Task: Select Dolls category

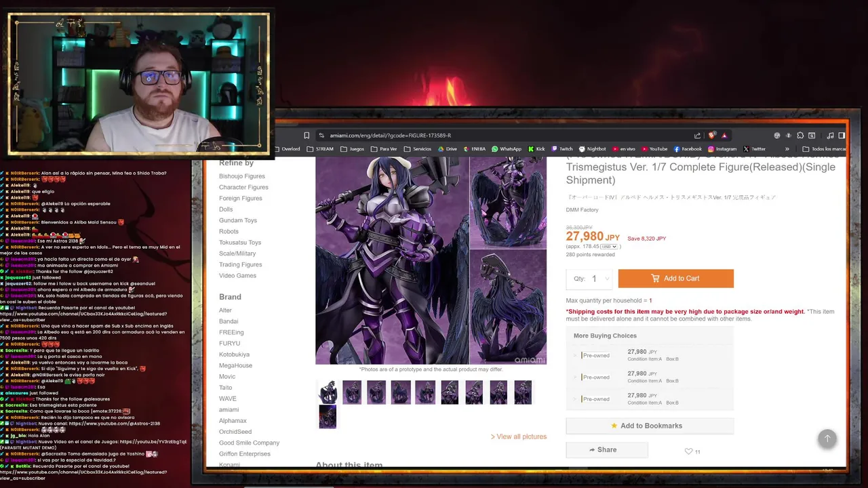Action: click(x=226, y=209)
